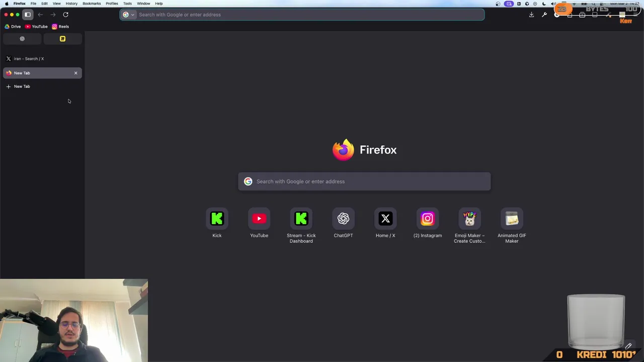Toggle the Do Not Disturb moon icon
This screenshot has width=644, height=362.
coord(543,4)
